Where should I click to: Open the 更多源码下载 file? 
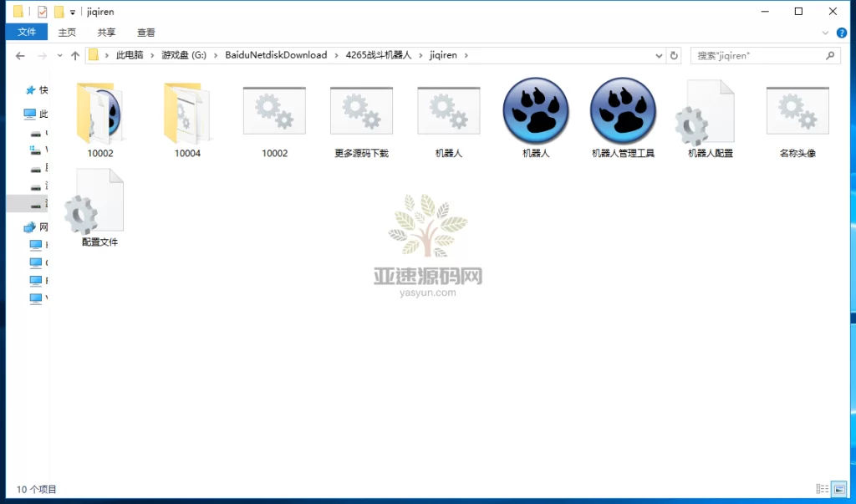[x=361, y=113]
